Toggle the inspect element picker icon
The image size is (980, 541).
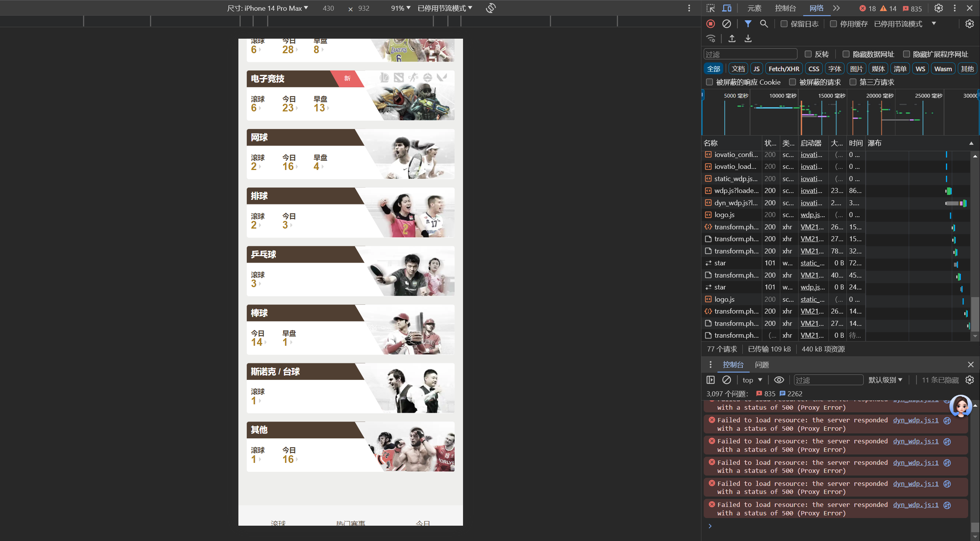711,8
